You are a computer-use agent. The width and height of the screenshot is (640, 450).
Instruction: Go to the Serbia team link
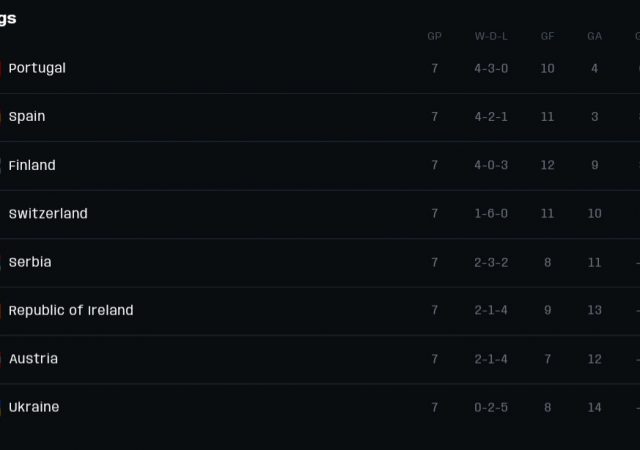30,262
